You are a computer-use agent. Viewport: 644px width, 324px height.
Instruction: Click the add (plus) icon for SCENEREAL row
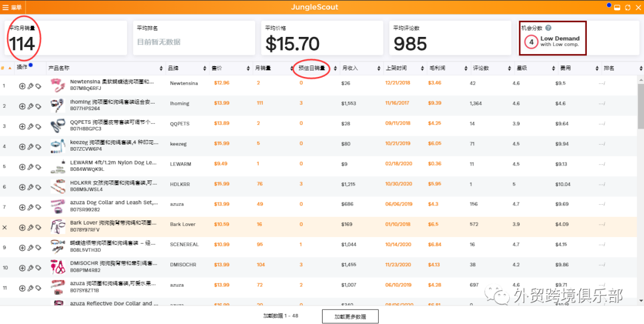(x=22, y=248)
